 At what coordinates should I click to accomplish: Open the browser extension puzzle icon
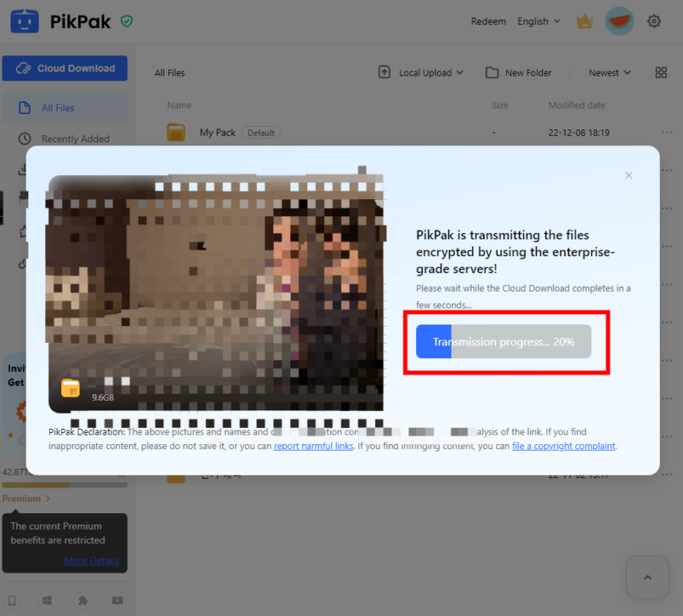(82, 600)
